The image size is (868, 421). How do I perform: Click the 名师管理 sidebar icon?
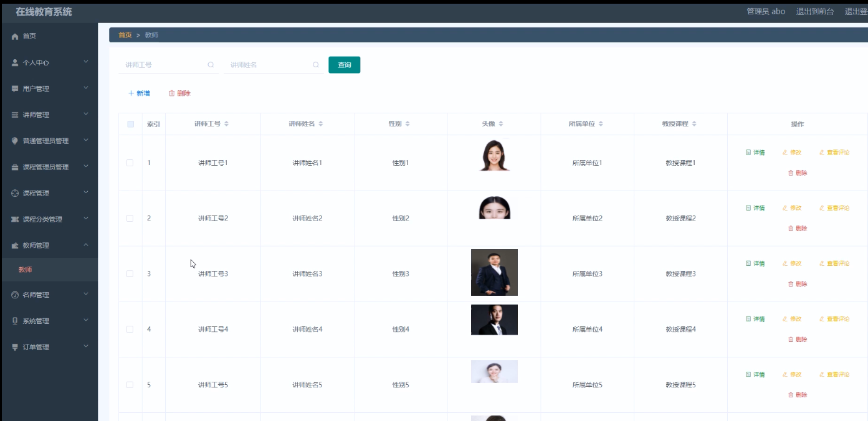click(15, 295)
